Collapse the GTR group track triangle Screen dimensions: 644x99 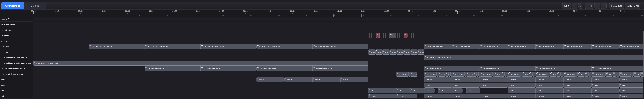click(x=1, y=41)
